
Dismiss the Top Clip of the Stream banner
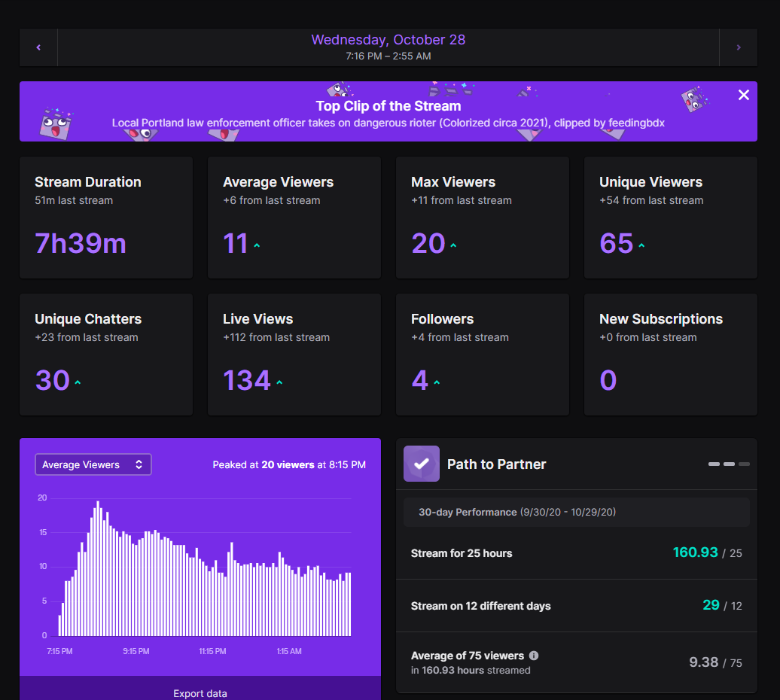coord(743,95)
